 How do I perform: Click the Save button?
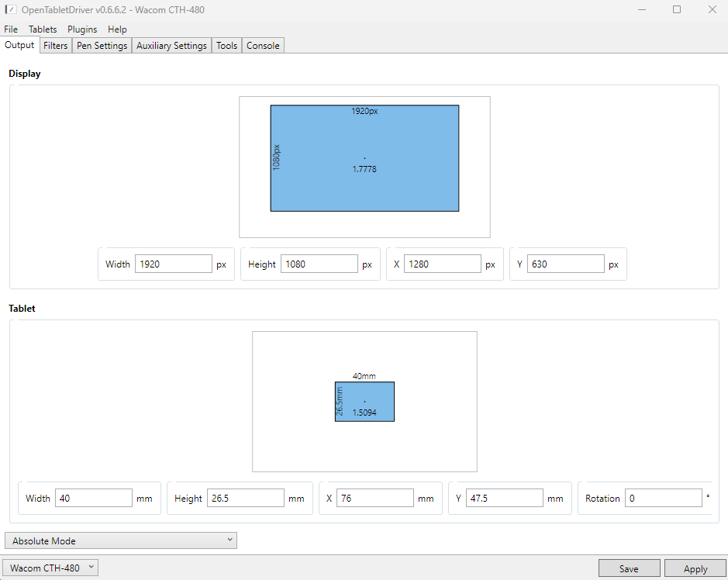pos(629,568)
